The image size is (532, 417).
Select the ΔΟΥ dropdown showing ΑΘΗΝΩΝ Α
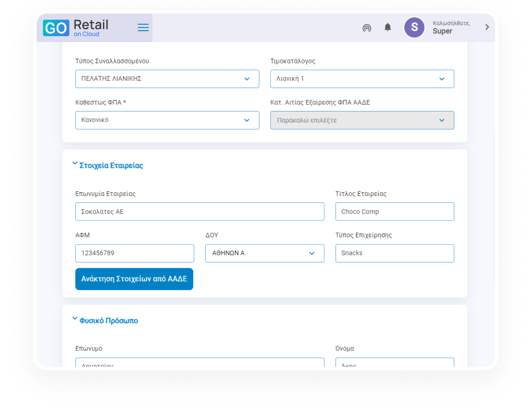click(x=264, y=253)
